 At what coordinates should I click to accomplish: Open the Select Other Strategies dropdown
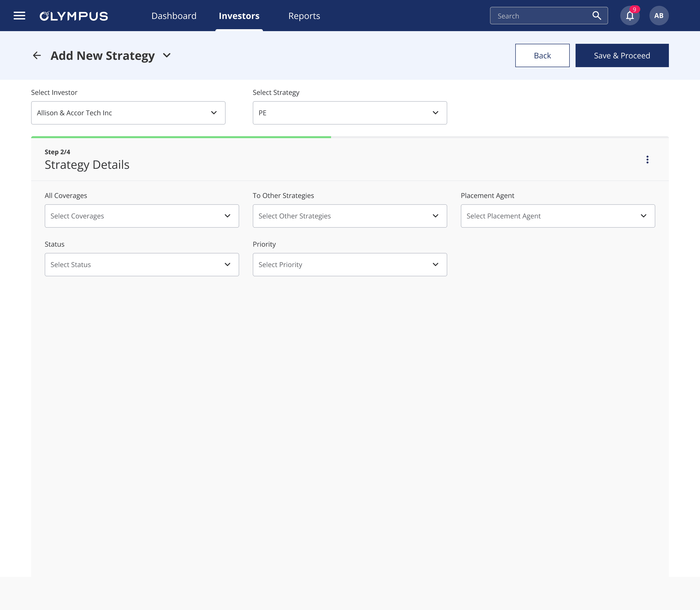click(x=349, y=216)
